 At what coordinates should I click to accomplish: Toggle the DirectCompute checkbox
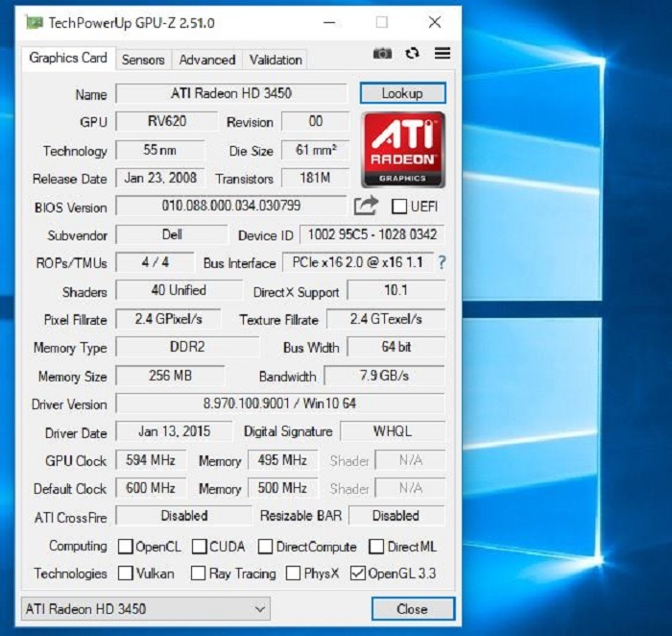(265, 547)
